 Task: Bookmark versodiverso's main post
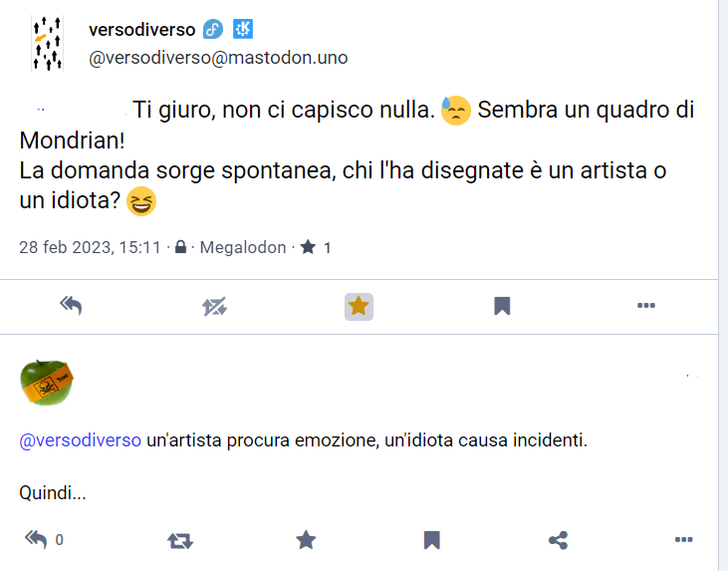coord(502,307)
